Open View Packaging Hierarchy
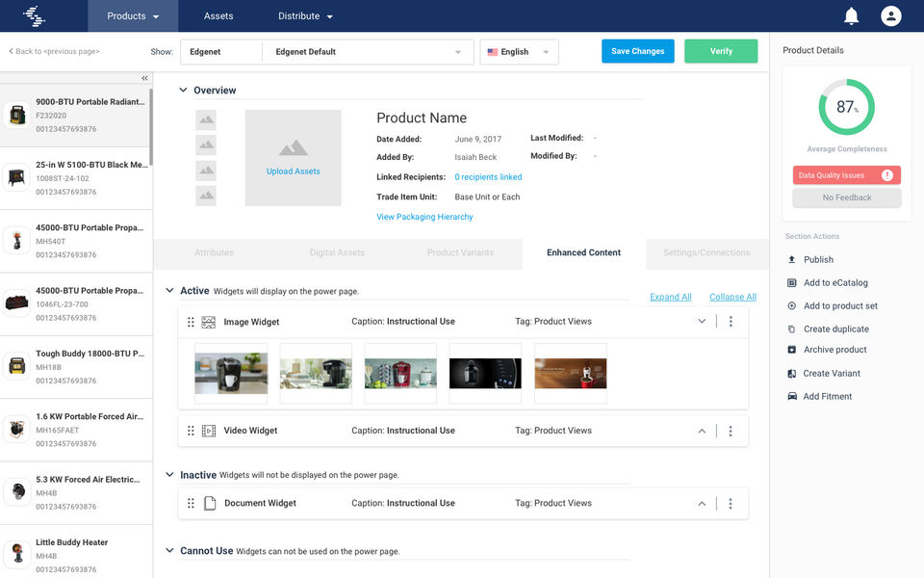Viewport: 924px width, 578px height. coord(424,217)
